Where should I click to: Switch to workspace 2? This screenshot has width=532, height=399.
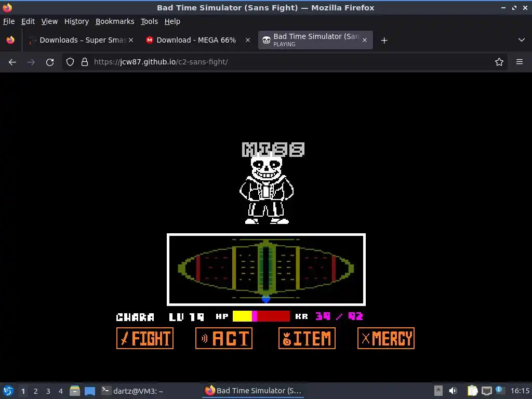click(x=36, y=391)
